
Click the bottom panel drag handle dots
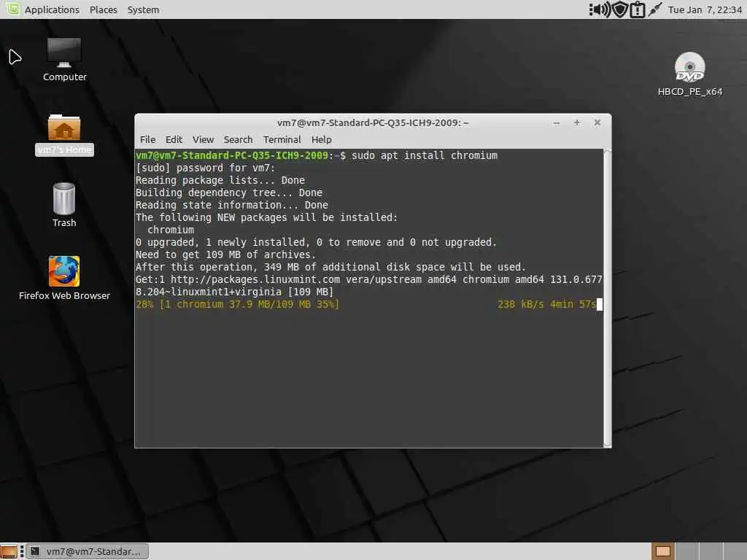pyautogui.click(x=22, y=551)
